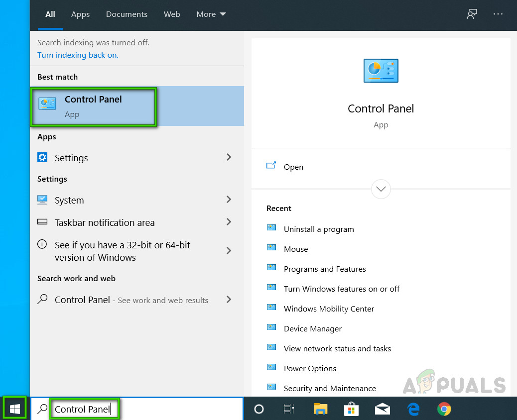Click the info icon for 32-bit or 64-bit

click(42, 244)
